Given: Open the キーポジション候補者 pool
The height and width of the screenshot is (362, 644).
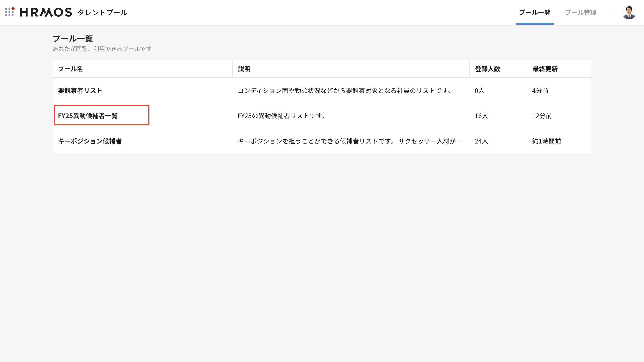Looking at the screenshot, I should tap(90, 141).
